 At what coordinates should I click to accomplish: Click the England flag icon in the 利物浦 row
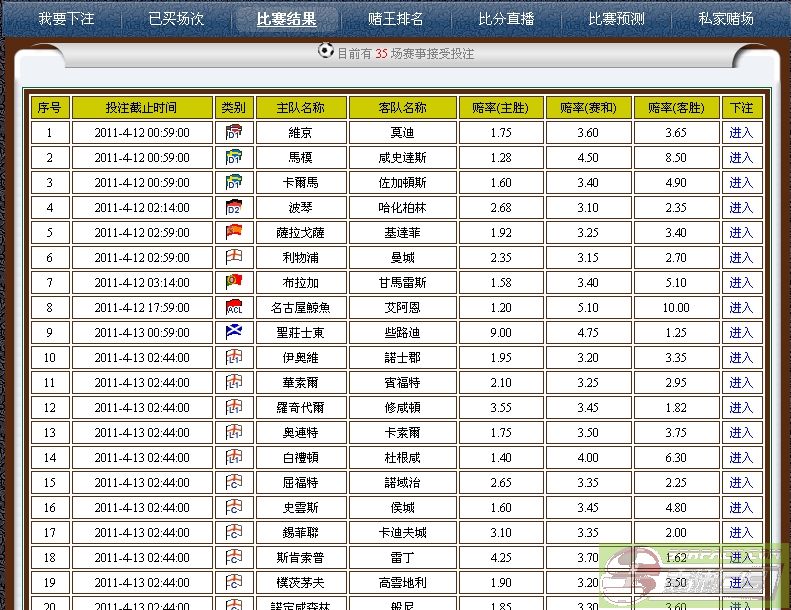(x=234, y=257)
